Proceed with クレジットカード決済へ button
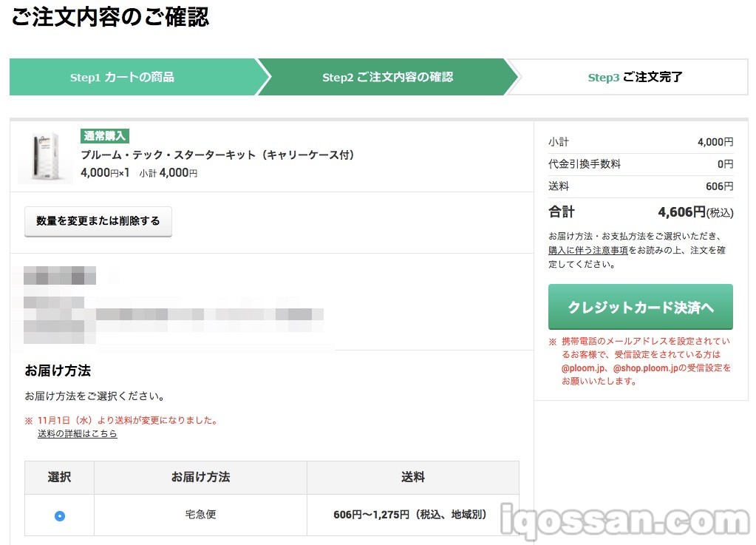The width and height of the screenshot is (756, 545). 640,307
